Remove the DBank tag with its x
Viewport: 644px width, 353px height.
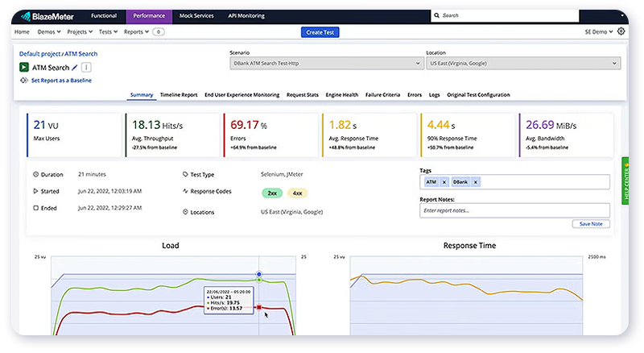click(x=475, y=182)
